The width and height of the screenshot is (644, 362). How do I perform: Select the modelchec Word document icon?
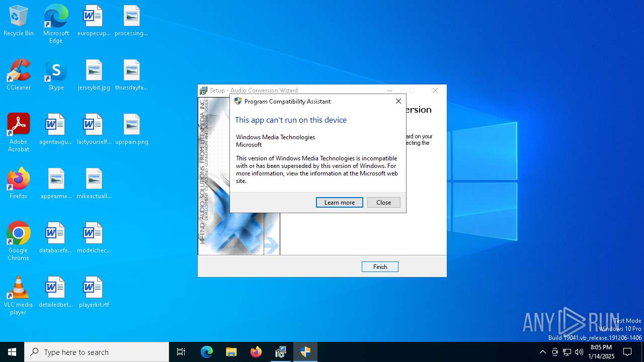(94, 238)
